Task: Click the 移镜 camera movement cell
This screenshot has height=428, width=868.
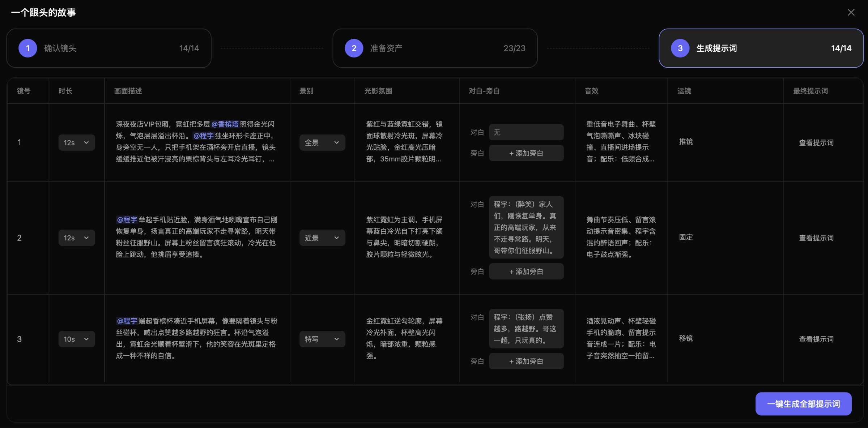Action: [686, 338]
